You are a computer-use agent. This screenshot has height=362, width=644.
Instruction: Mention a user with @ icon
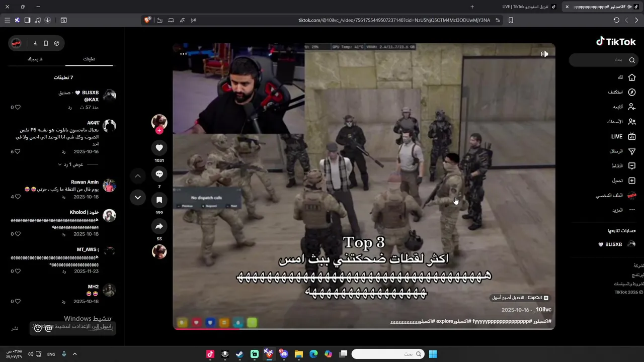48,328
